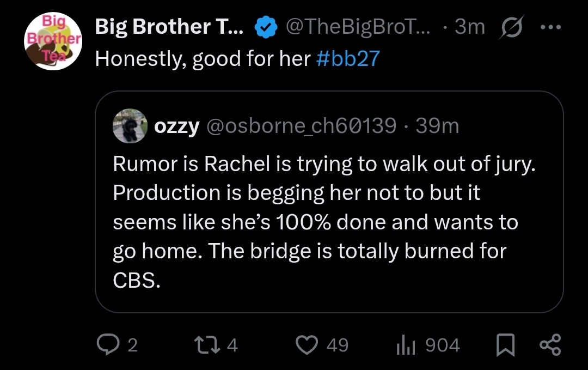Click the @osborne_ch60139 handle
588x370 pixels.
pyautogui.click(x=300, y=126)
